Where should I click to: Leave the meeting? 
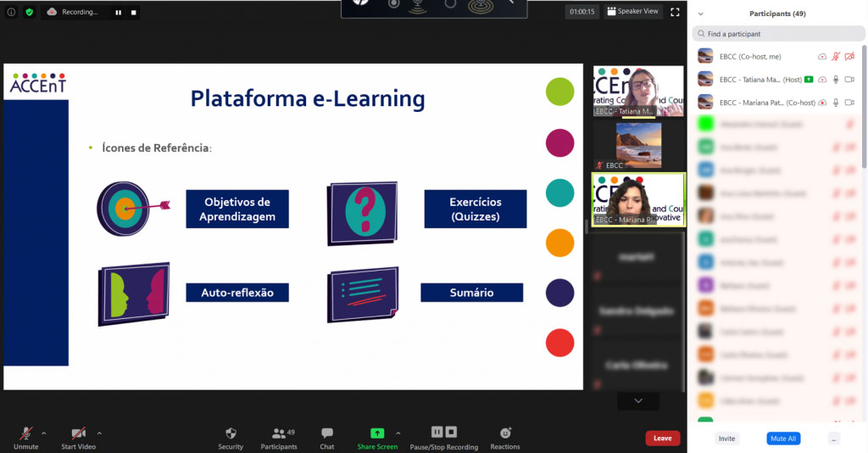[x=662, y=438]
